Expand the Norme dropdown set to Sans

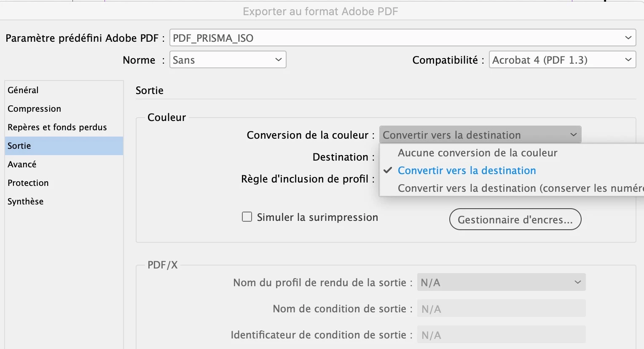click(x=228, y=60)
